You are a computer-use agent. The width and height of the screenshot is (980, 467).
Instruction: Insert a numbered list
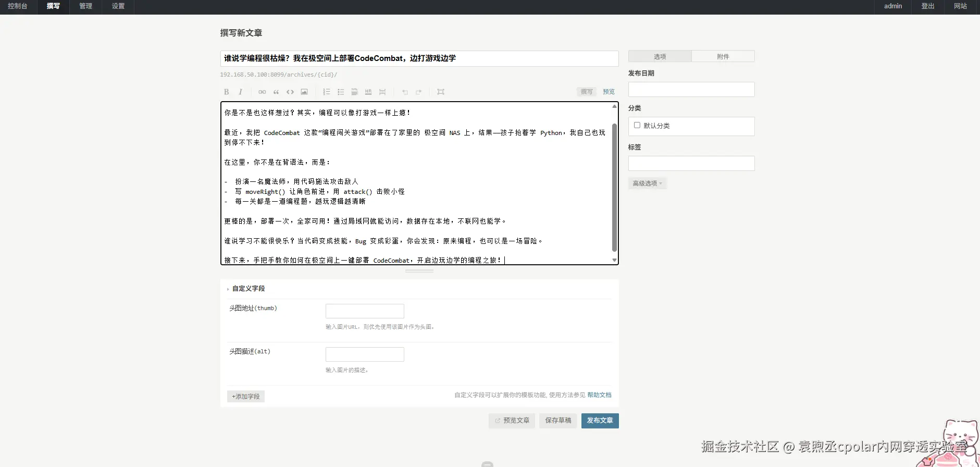[327, 92]
